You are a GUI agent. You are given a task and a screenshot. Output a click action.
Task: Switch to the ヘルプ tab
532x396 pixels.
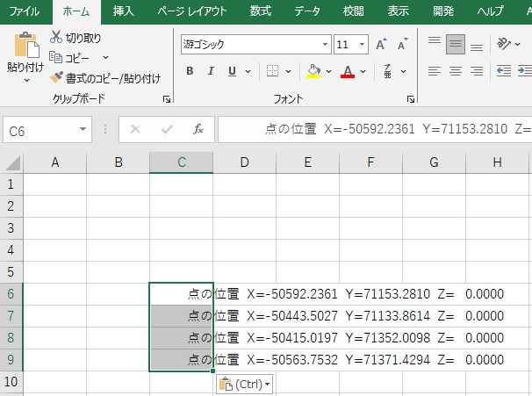pyautogui.click(x=491, y=11)
